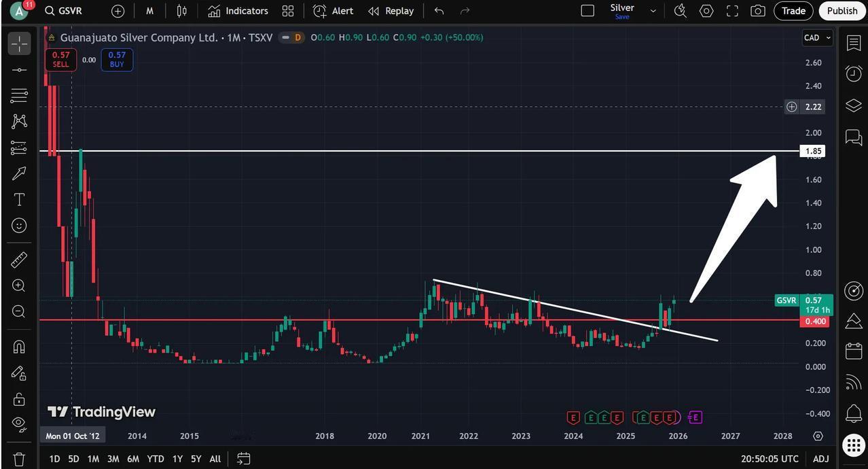Open the radar screener icon
Image resolution: width=868 pixels, height=469 pixels.
(x=854, y=291)
